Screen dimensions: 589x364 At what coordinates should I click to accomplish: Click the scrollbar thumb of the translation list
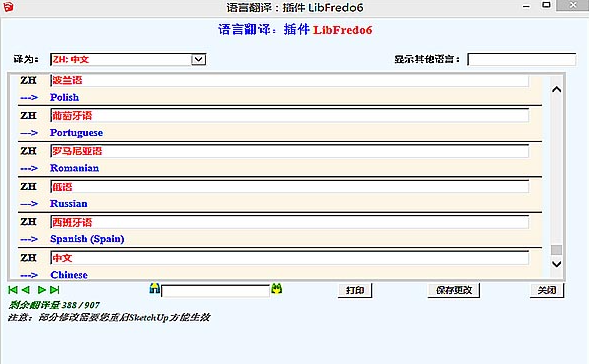click(557, 250)
